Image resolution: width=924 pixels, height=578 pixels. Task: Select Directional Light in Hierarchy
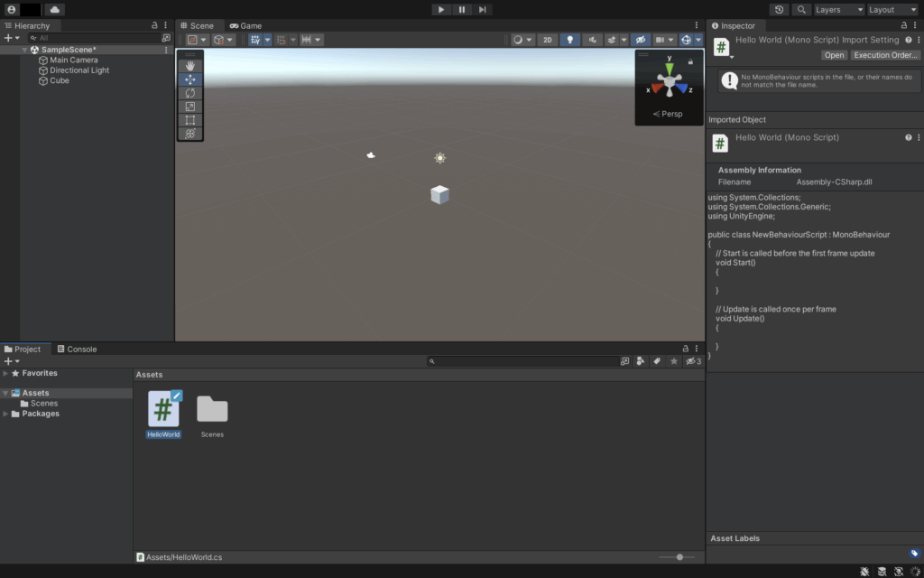(x=79, y=70)
